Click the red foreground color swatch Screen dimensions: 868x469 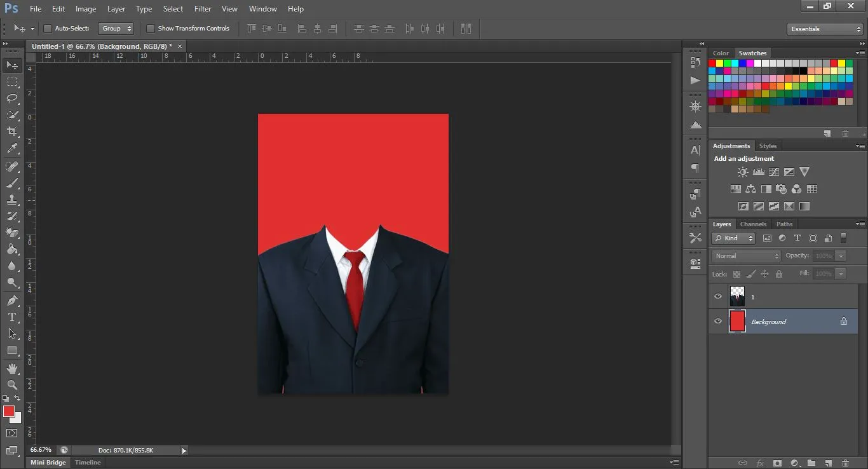(x=9, y=412)
